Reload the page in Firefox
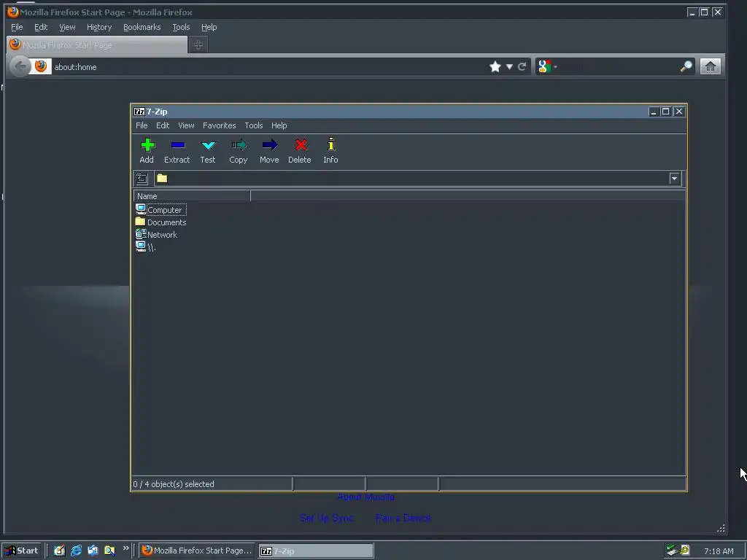 (522, 66)
